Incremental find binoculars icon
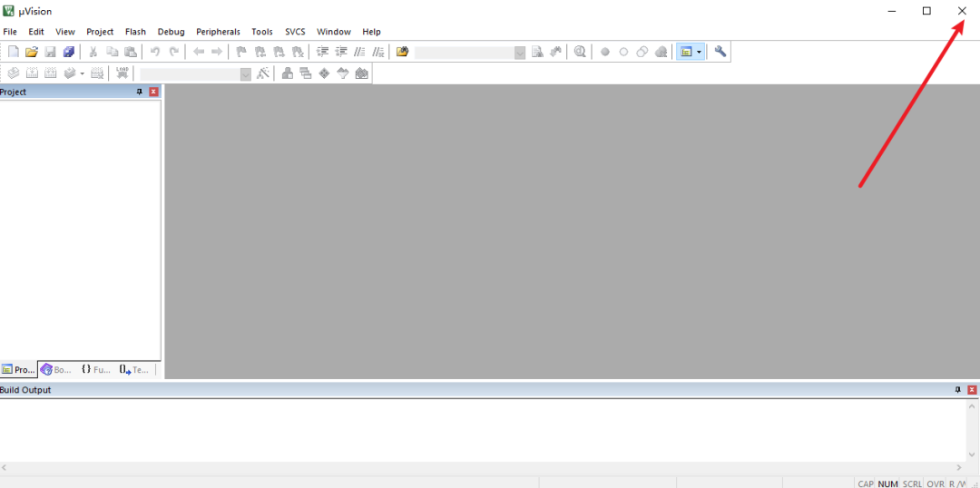This screenshot has width=980, height=488. coord(555,52)
